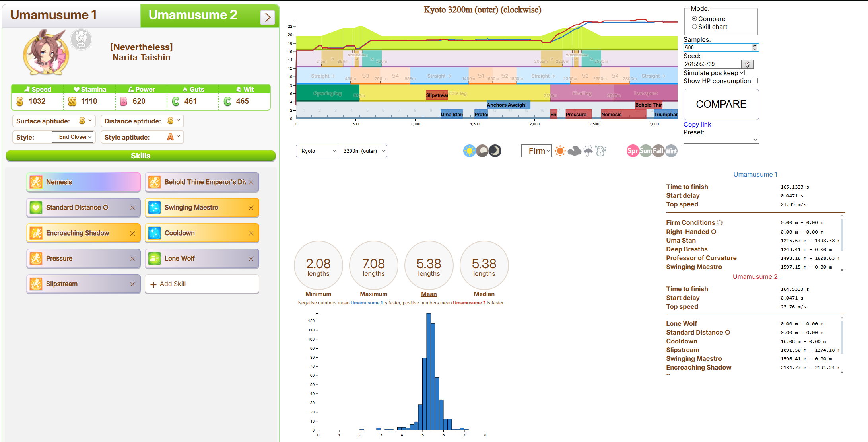Switch to the Umamusume 1 tab
Image resolution: width=868 pixels, height=442 pixels.
click(71, 15)
